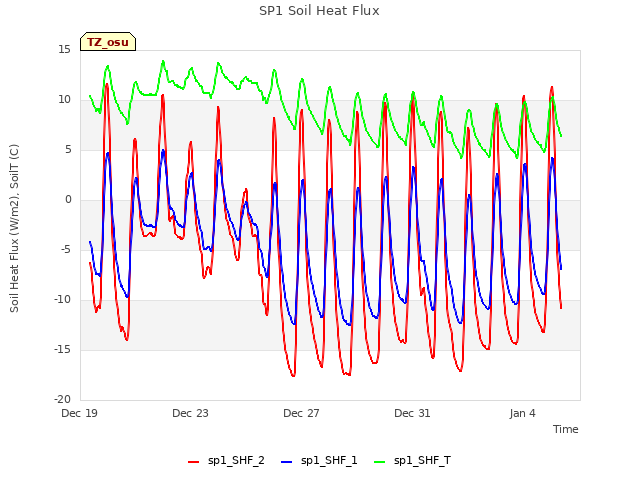The height and width of the screenshot is (480, 640).
Task: Click the -15 y-axis tick label
Action: click(x=63, y=349)
